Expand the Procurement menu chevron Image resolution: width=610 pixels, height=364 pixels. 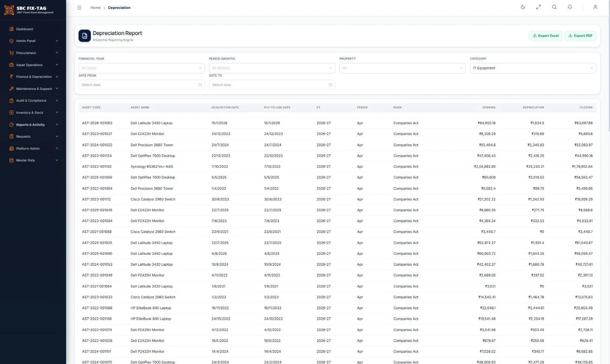[57, 53]
